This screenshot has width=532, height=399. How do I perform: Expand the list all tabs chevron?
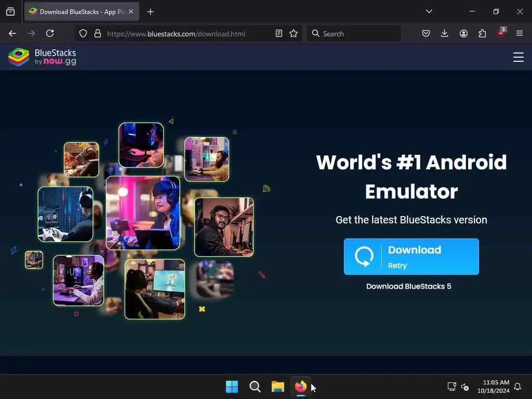429,11
